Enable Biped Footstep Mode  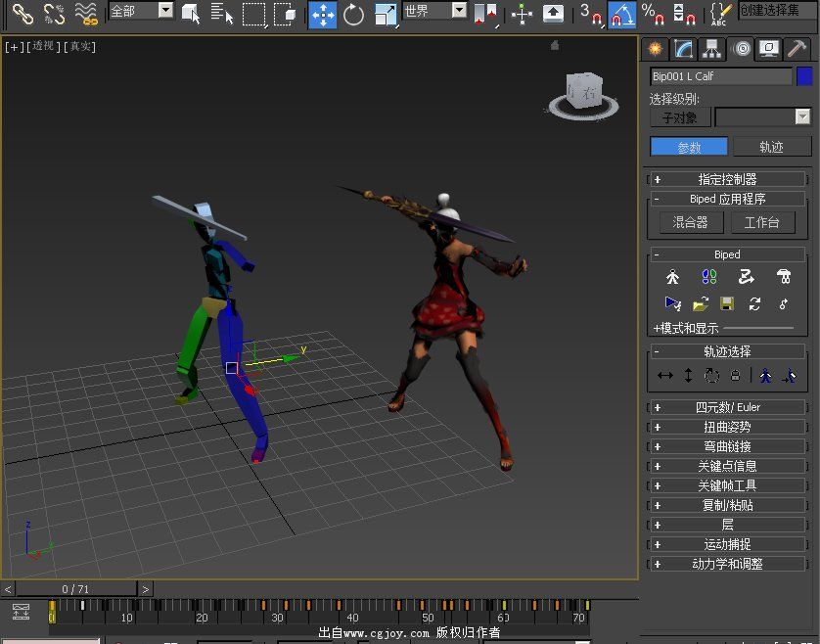tap(709, 277)
